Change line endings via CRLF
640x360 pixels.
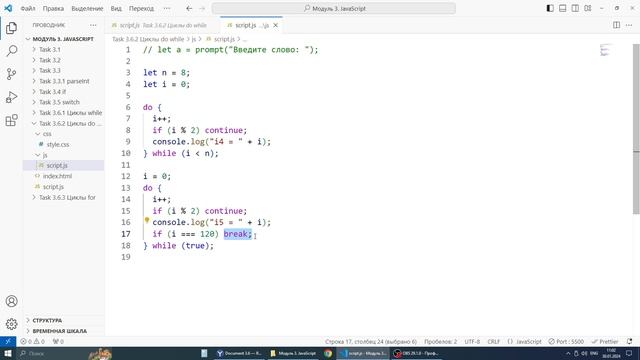click(493, 341)
